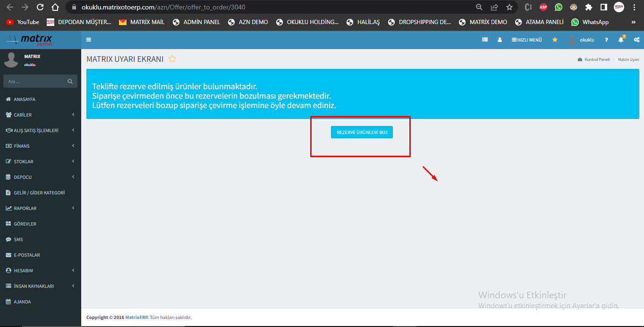Click the user icon beside Hızlı Menü
Image resolution: width=644 pixels, height=327 pixels.
[x=500, y=40]
